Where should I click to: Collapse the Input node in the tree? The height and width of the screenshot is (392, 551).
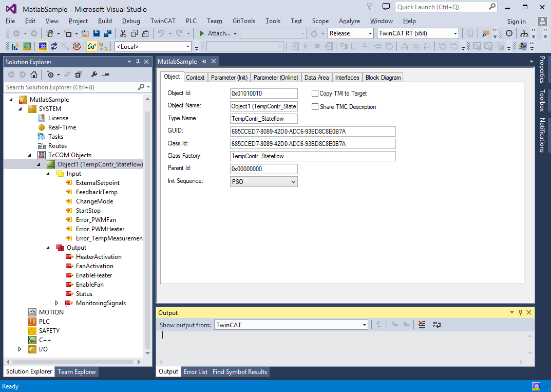[x=48, y=174]
